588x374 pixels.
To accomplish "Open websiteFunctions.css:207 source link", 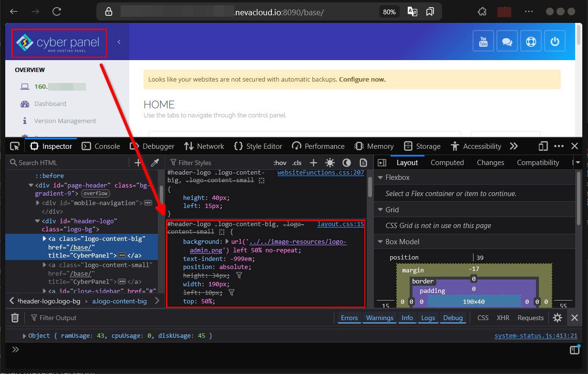I will (320, 173).
